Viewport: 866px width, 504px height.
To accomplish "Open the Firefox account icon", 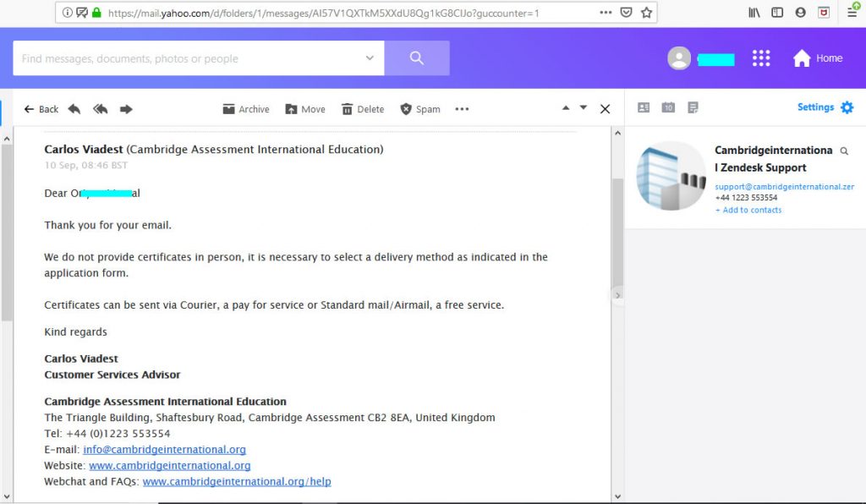I will [800, 12].
